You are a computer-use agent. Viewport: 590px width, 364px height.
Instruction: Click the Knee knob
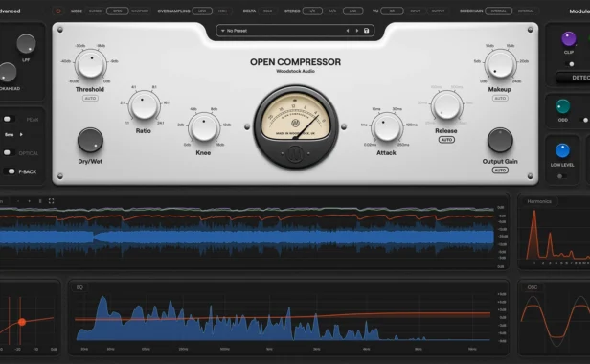[x=204, y=127]
